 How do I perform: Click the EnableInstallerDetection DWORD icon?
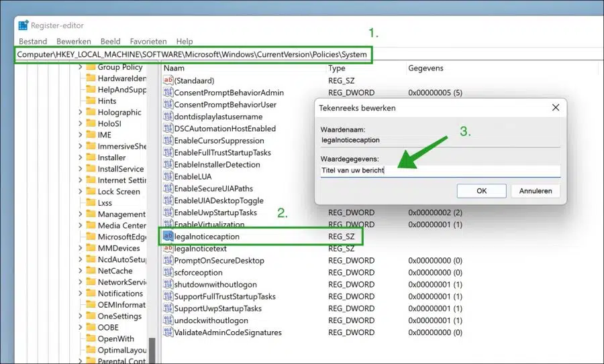(168, 164)
